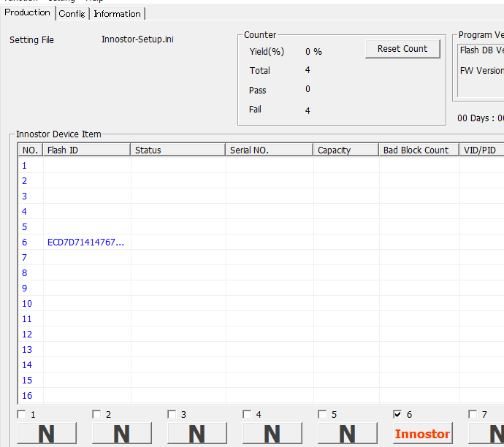The width and height of the screenshot is (504, 447).
Task: Click the Yield(%) label
Action: click(267, 52)
